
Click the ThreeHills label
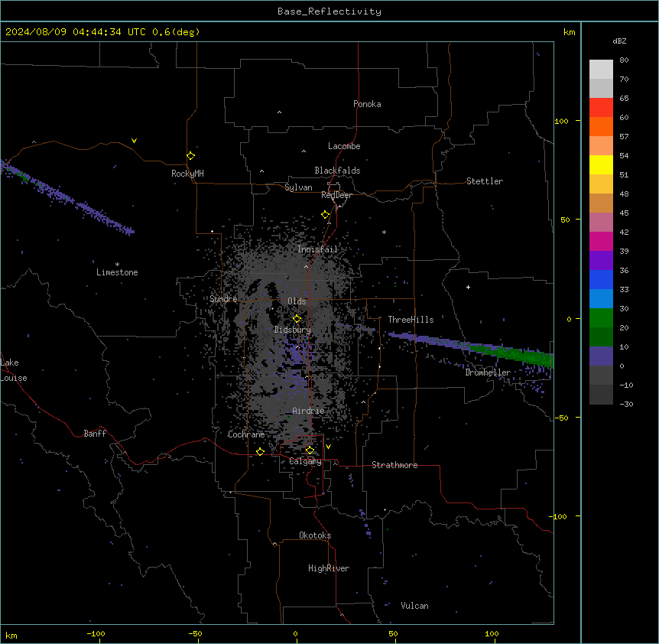(411, 320)
